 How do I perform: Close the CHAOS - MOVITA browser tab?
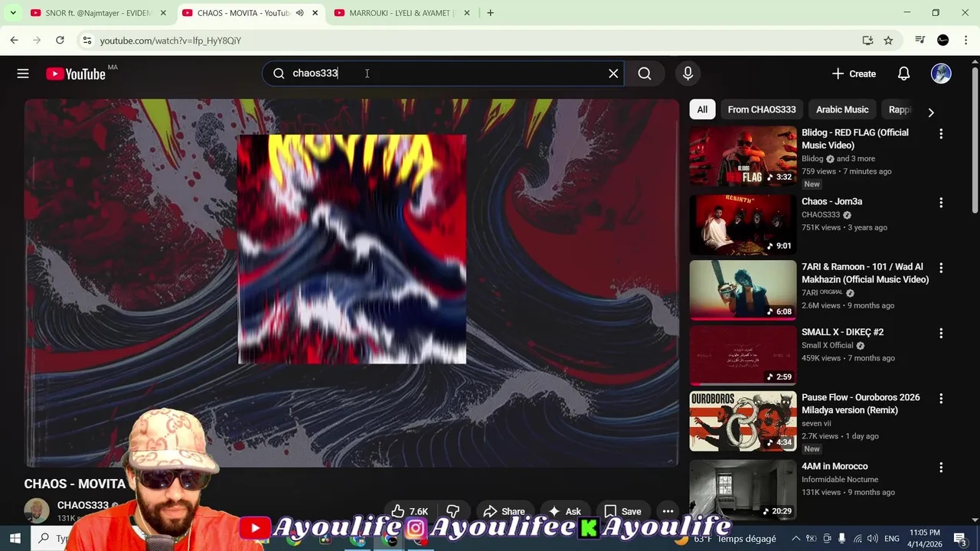(x=315, y=13)
